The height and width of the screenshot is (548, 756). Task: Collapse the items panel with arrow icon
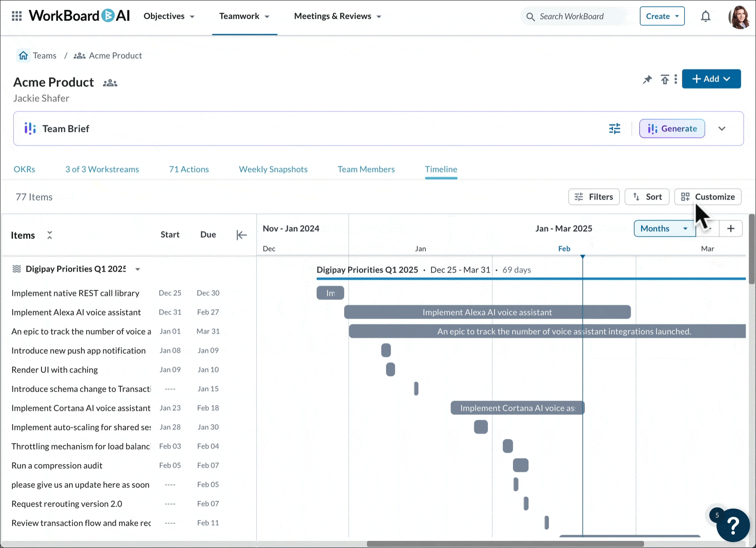241,235
